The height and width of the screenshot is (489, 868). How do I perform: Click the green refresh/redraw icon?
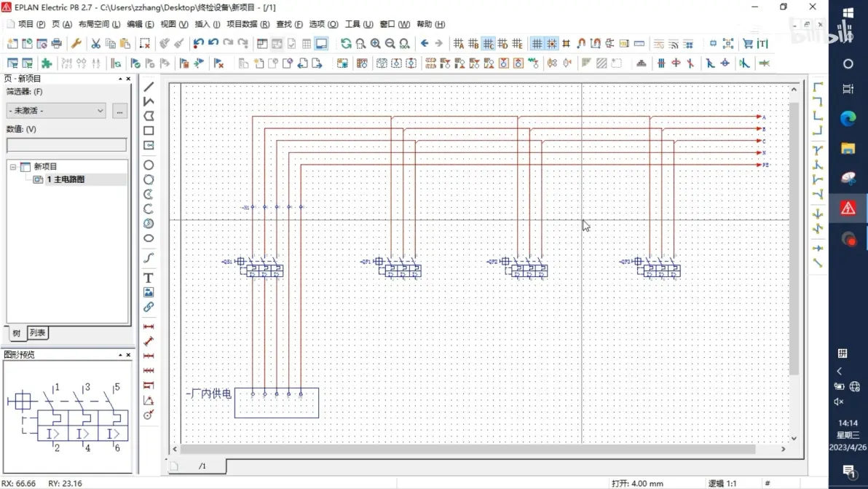coord(346,43)
